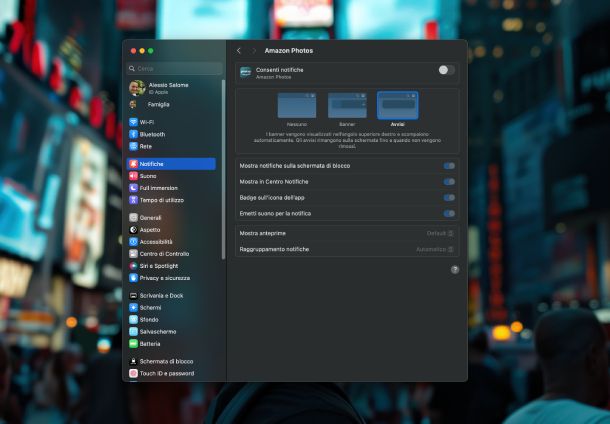The image size is (610, 424).
Task: Go forward with the right chevron
Action: 254,51
